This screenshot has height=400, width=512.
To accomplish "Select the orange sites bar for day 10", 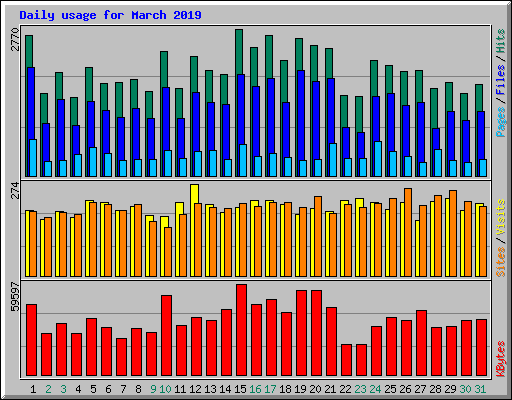I will (168, 252).
